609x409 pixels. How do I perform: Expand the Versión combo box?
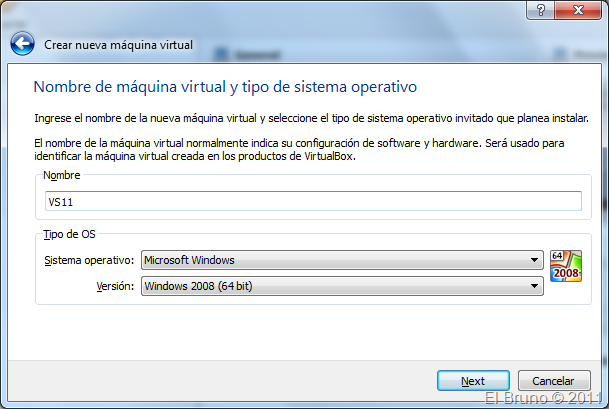(342, 286)
